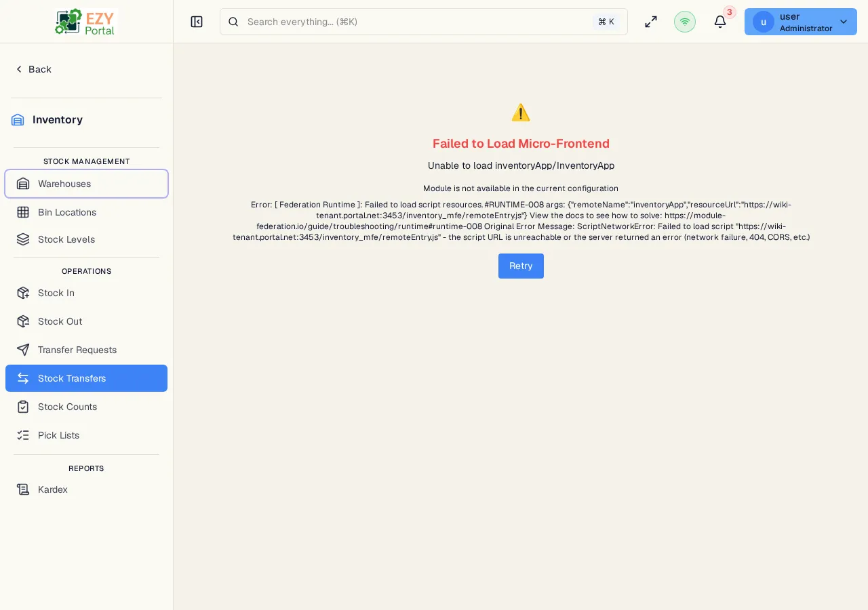The width and height of the screenshot is (868, 610).
Task: Open Stock Levels menu item
Action: (86, 239)
